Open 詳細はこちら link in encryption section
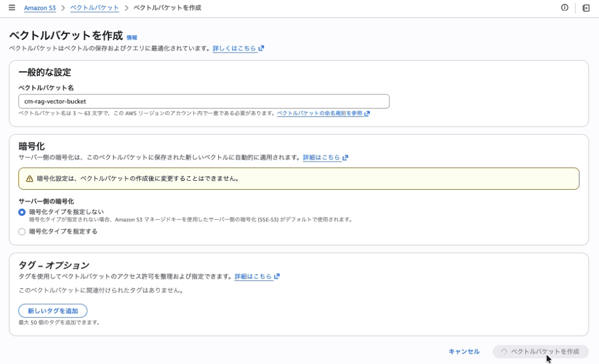 pos(322,158)
